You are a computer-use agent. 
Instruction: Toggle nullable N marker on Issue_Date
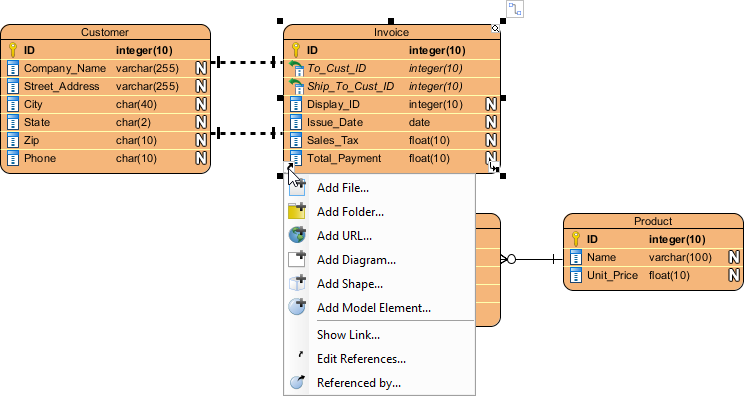(491, 122)
